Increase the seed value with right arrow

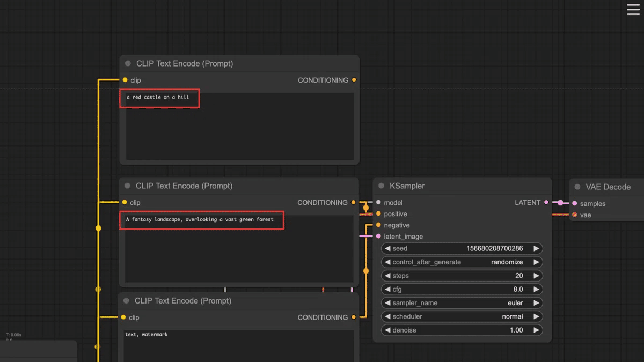(536, 249)
